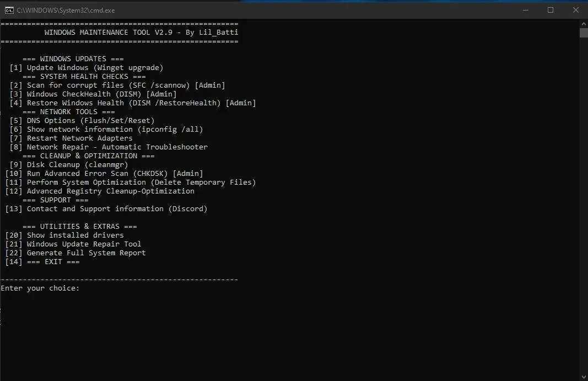Viewport: 588px width, 381px height.
Task: Click the "Restart Network Adapters" entry
Action: point(79,138)
